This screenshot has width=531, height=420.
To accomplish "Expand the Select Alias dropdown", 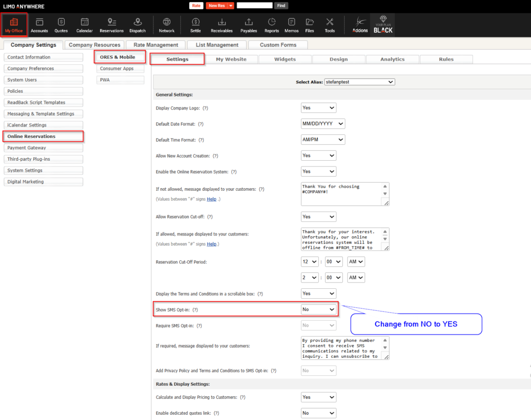I will 359,82.
